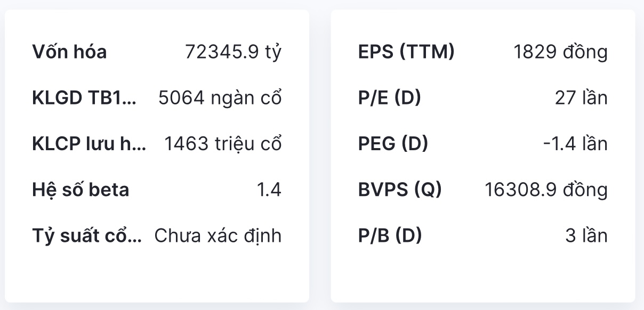Image resolution: width=644 pixels, height=310 pixels.
Task: Select the 1463 triệu cổ value
Action: (x=223, y=144)
